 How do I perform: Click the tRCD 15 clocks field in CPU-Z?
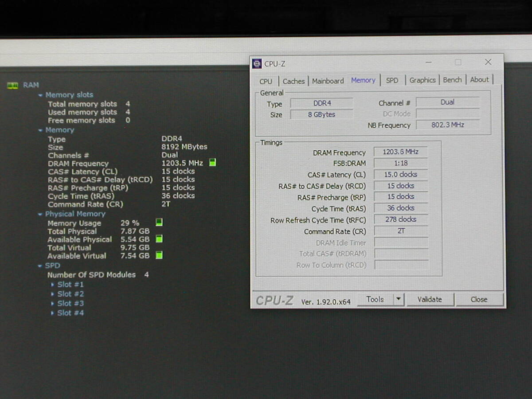401,186
